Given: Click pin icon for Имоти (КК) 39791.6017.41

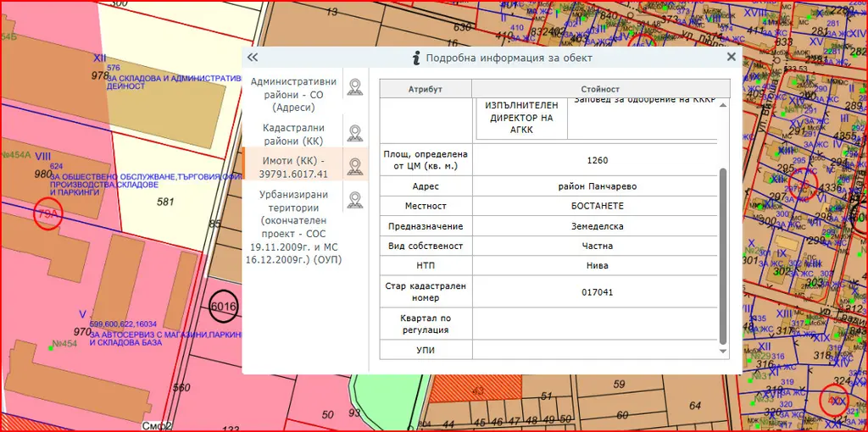Looking at the screenshot, I should pos(355,167).
